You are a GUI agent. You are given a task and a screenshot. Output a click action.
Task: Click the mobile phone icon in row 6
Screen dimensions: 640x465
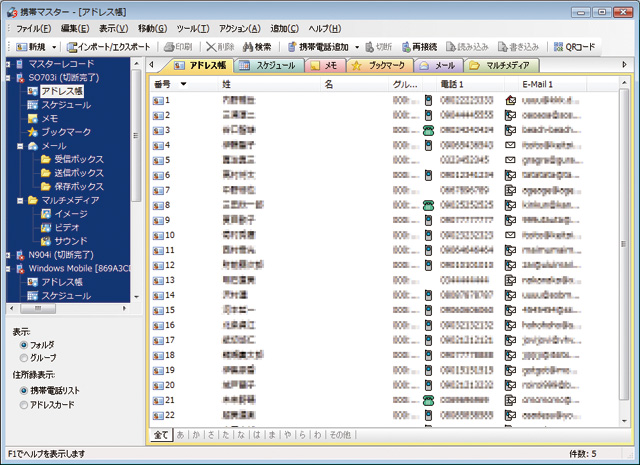pyautogui.click(x=428, y=175)
